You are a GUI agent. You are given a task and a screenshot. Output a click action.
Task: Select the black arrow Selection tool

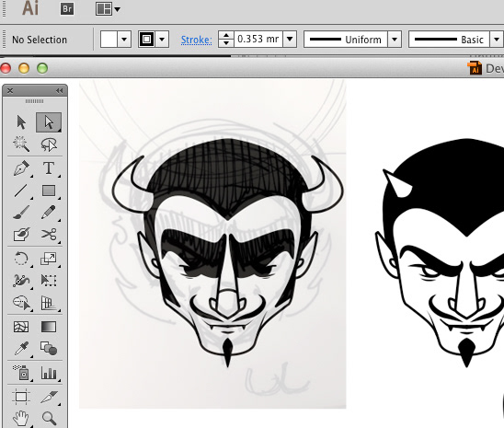coord(21,122)
